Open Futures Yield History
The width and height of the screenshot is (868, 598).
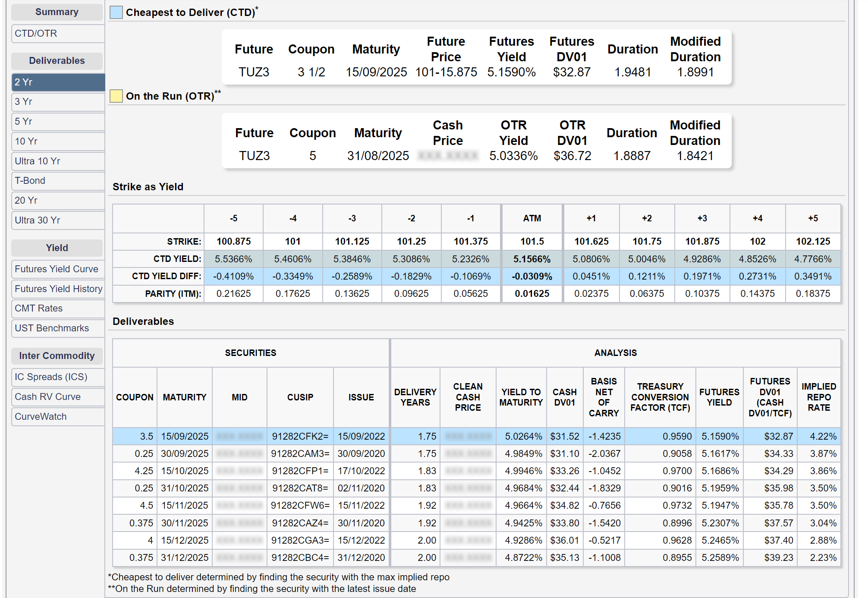58,289
